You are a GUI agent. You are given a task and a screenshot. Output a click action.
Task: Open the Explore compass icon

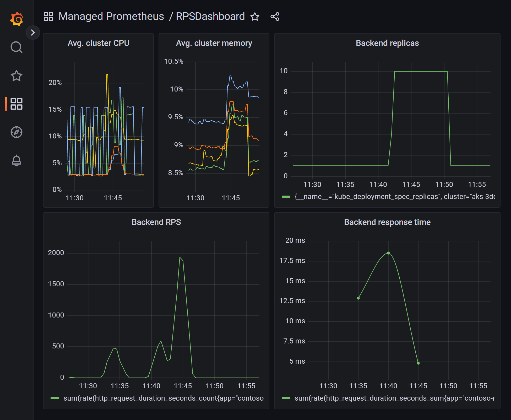pos(17,132)
